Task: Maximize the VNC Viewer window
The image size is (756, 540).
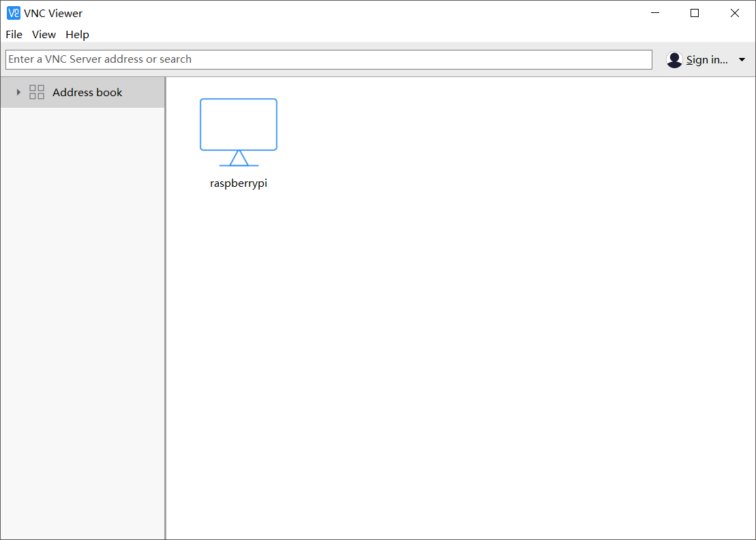Action: click(x=695, y=13)
